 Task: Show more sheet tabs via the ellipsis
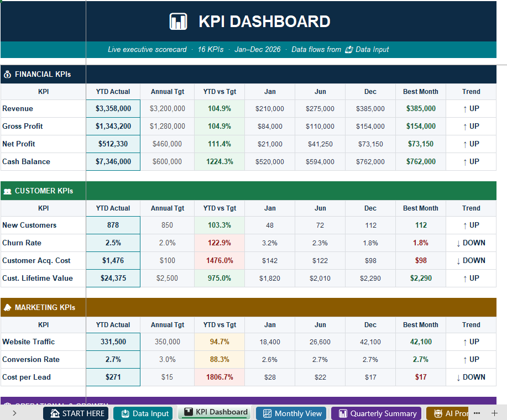pos(477,413)
